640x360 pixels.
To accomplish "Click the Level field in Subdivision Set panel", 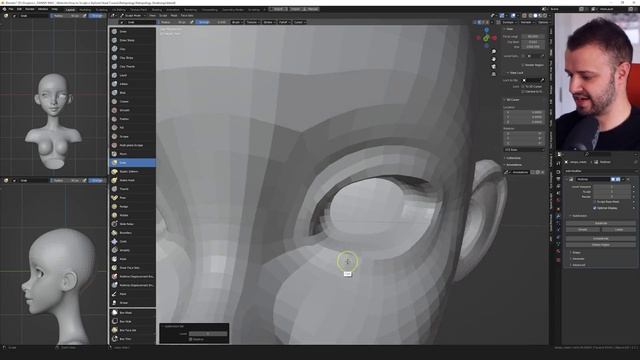I will coord(207,333).
